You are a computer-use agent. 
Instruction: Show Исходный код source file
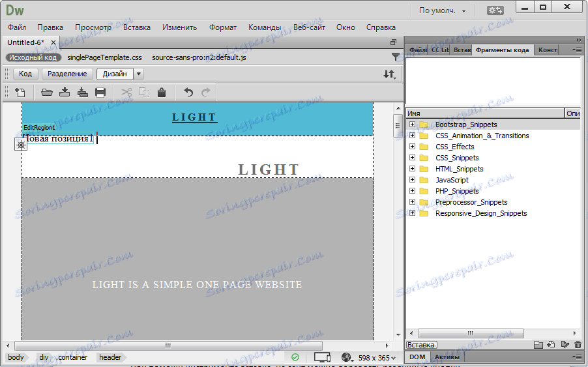(x=33, y=57)
